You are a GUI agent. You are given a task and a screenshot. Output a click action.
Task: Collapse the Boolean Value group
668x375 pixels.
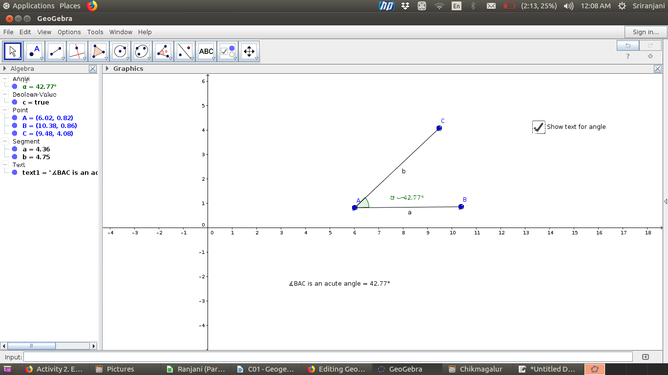(5, 95)
